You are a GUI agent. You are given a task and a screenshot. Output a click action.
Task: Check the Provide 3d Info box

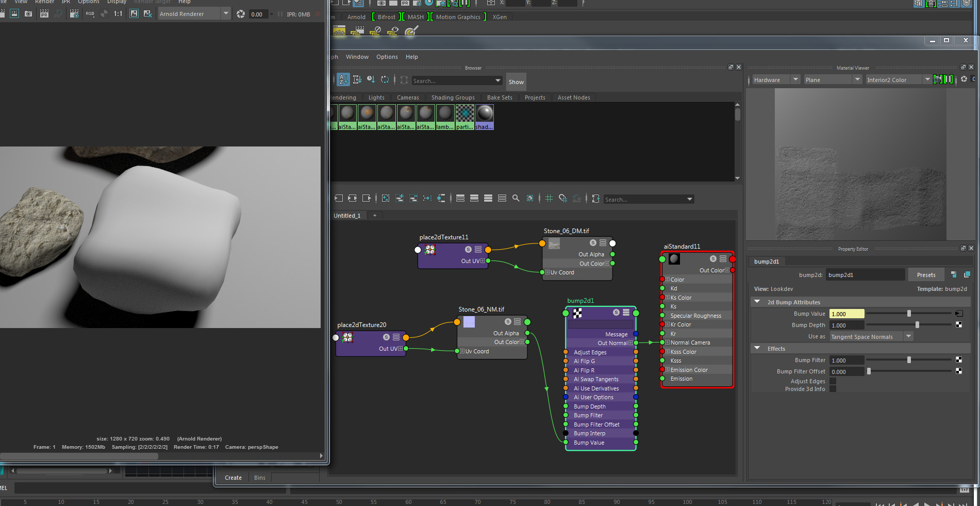click(x=833, y=389)
